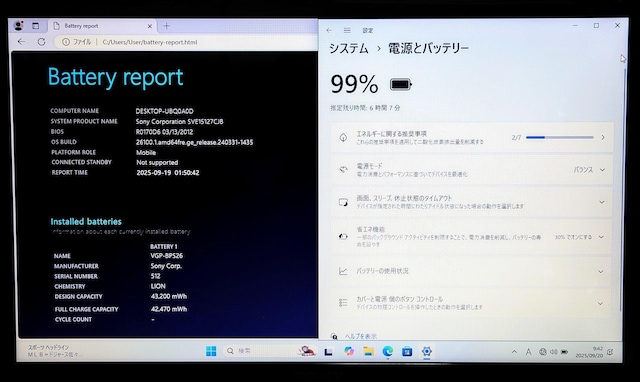This screenshot has height=382, width=640.
Task: Click report time 2025-09-19 value
Action: point(168,173)
